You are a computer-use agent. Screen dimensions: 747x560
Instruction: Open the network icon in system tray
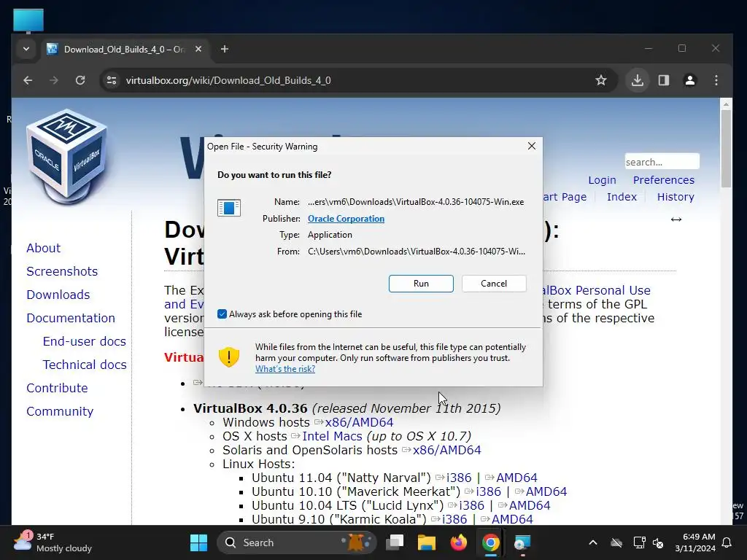[639, 542]
